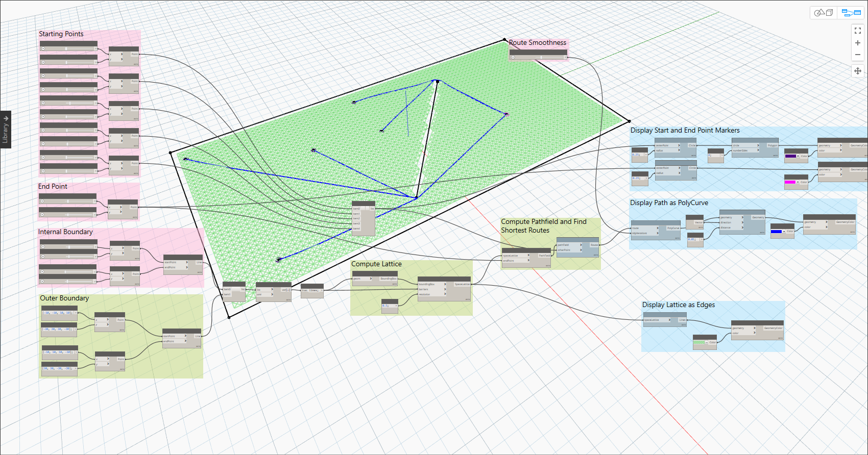Click the magenta color swatch
The width and height of the screenshot is (868, 455).
pyautogui.click(x=790, y=182)
